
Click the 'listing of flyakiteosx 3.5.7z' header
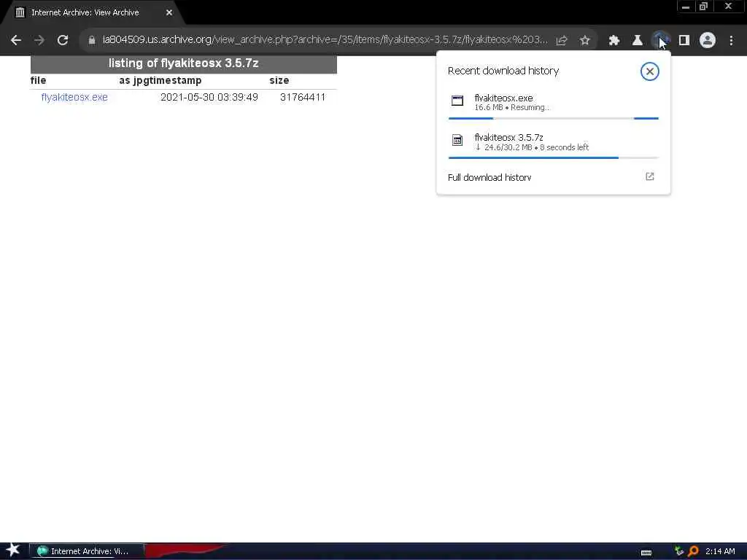tap(183, 63)
